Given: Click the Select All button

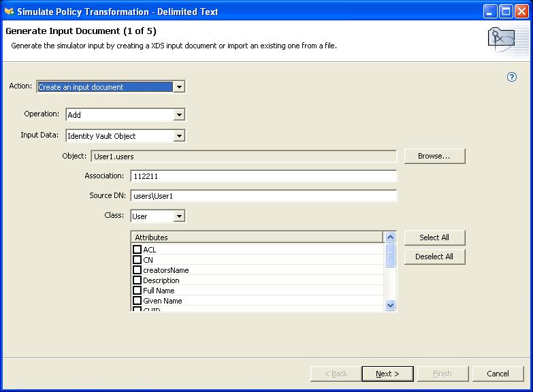Looking at the screenshot, I should coord(434,238).
